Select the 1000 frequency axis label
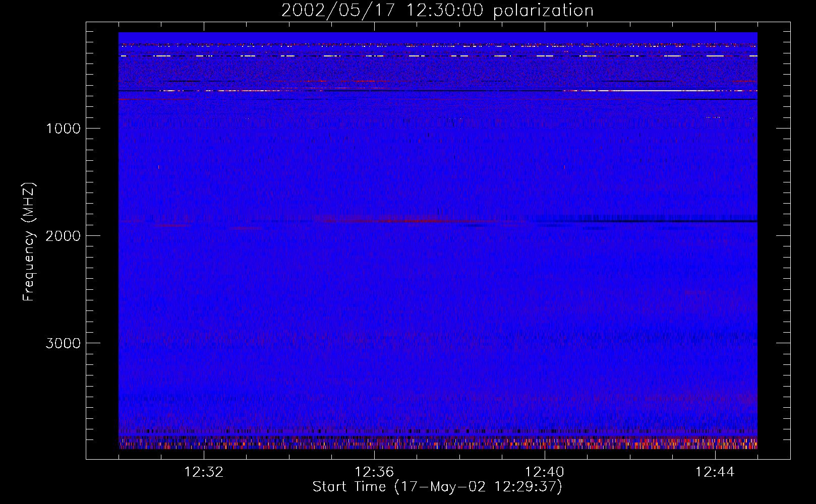The width and height of the screenshot is (816, 504). click(63, 129)
